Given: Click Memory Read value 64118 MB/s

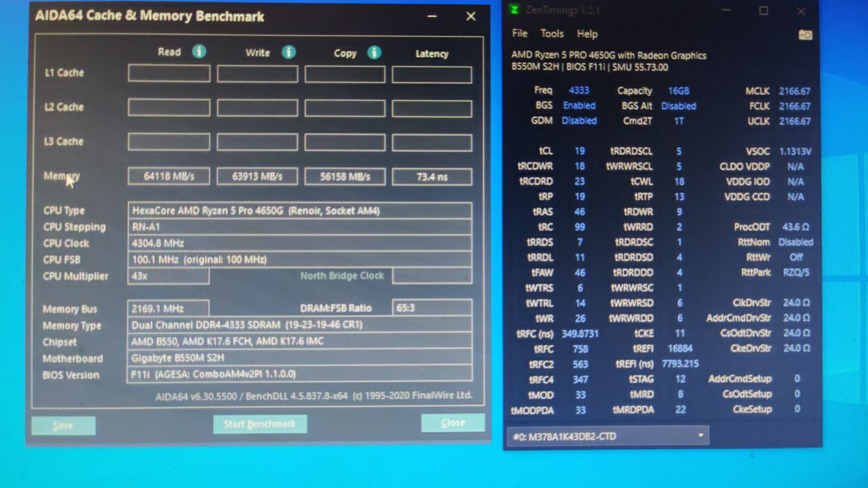Looking at the screenshot, I should (169, 176).
